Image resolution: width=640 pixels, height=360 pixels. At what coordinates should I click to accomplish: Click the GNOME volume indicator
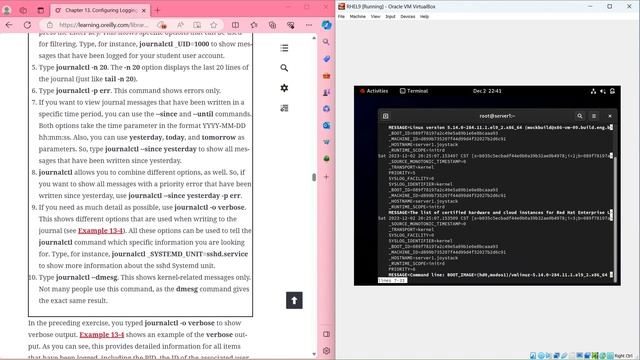(x=603, y=91)
